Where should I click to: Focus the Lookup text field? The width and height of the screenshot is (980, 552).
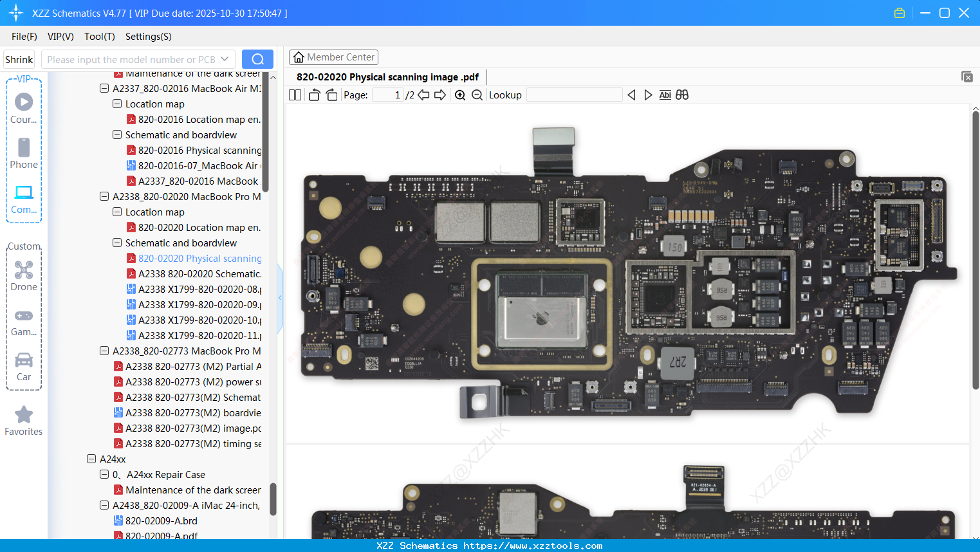coord(574,95)
